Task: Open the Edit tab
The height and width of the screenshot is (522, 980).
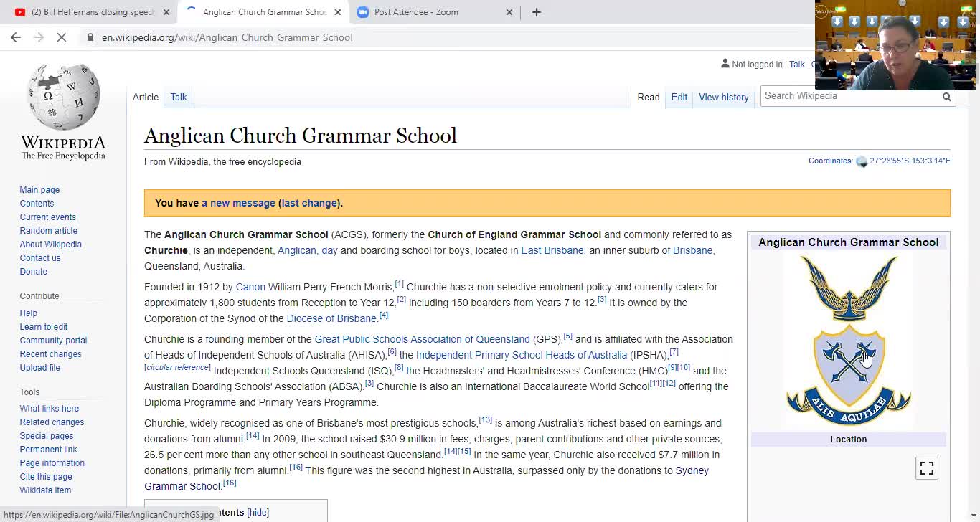Action: click(679, 97)
